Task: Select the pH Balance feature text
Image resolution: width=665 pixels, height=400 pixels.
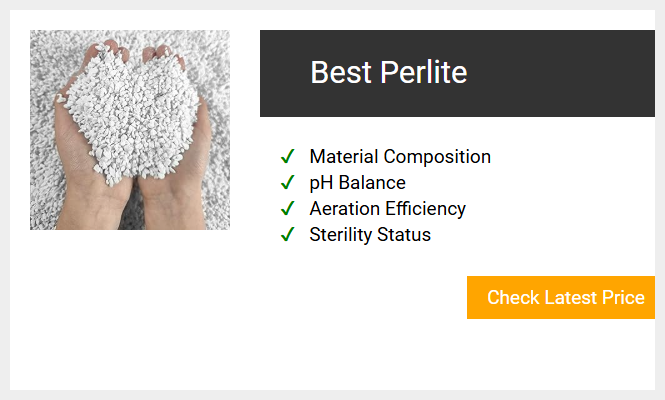Action: point(358,183)
